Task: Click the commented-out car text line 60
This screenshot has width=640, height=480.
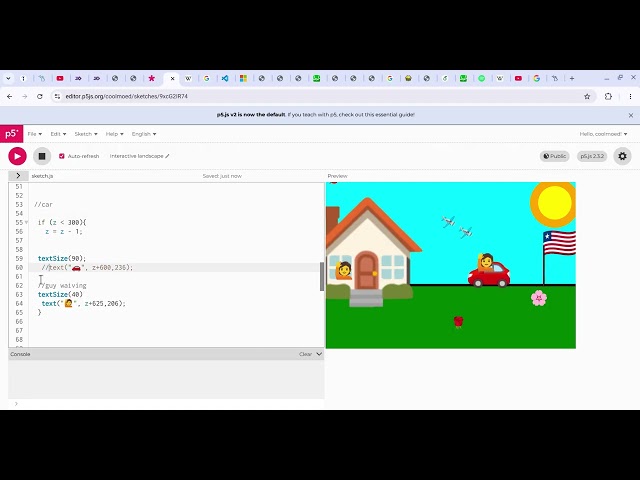Action: (87, 267)
